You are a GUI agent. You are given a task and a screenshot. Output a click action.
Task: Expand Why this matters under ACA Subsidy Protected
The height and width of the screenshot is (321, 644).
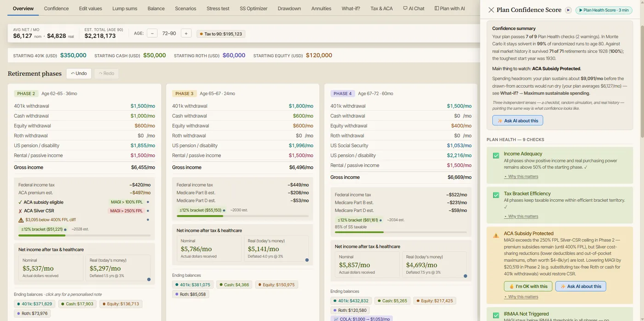click(x=521, y=297)
